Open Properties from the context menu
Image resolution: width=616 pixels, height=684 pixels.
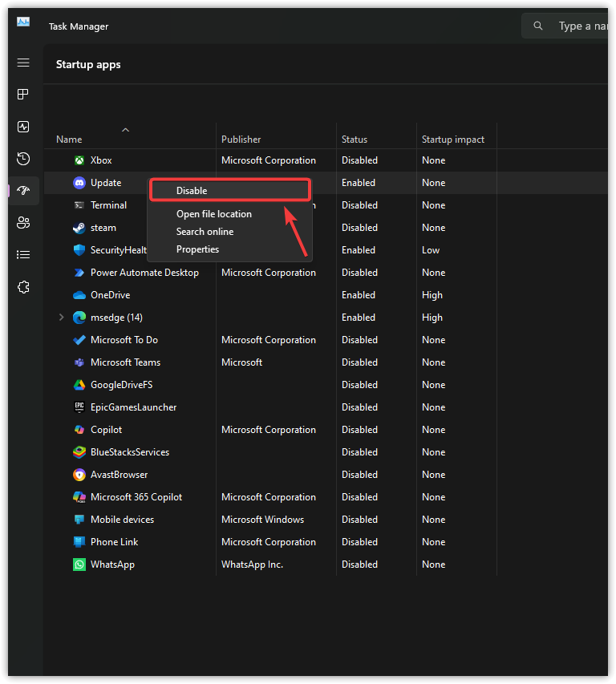(197, 249)
